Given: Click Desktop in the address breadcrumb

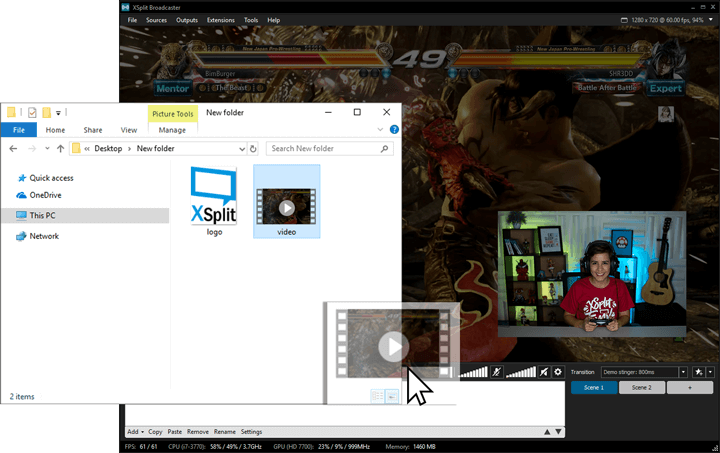Looking at the screenshot, I should coord(108,148).
